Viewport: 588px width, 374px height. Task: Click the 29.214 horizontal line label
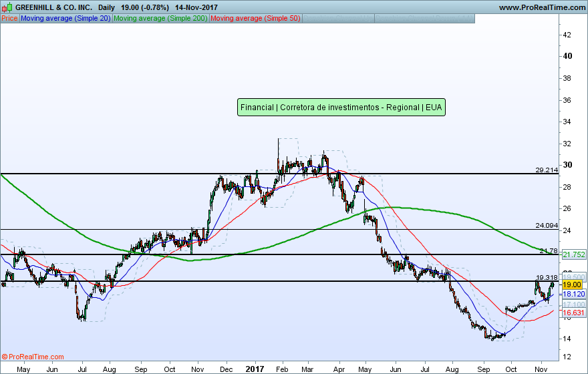pos(547,170)
